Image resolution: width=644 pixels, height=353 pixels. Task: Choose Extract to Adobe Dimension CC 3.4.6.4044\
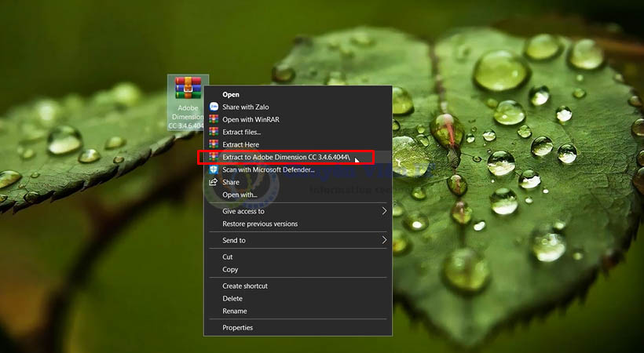point(287,157)
